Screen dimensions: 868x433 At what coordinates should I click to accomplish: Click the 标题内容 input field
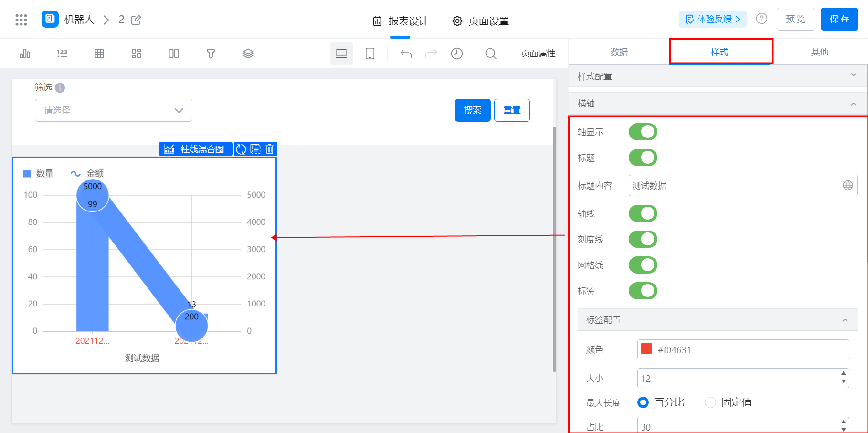tap(735, 186)
